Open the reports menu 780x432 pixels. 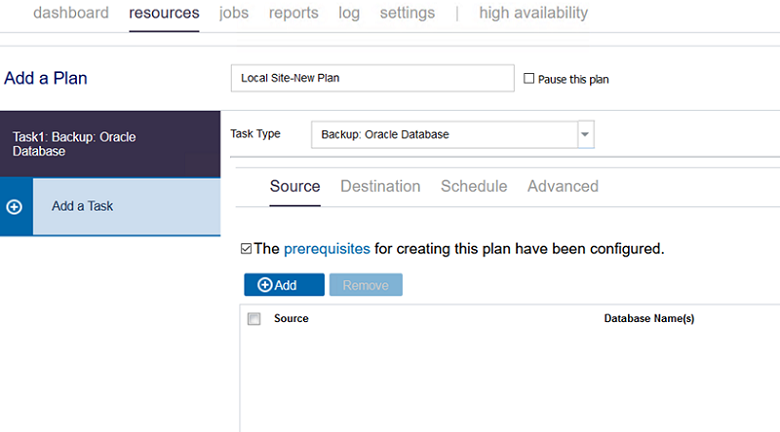[x=294, y=13]
